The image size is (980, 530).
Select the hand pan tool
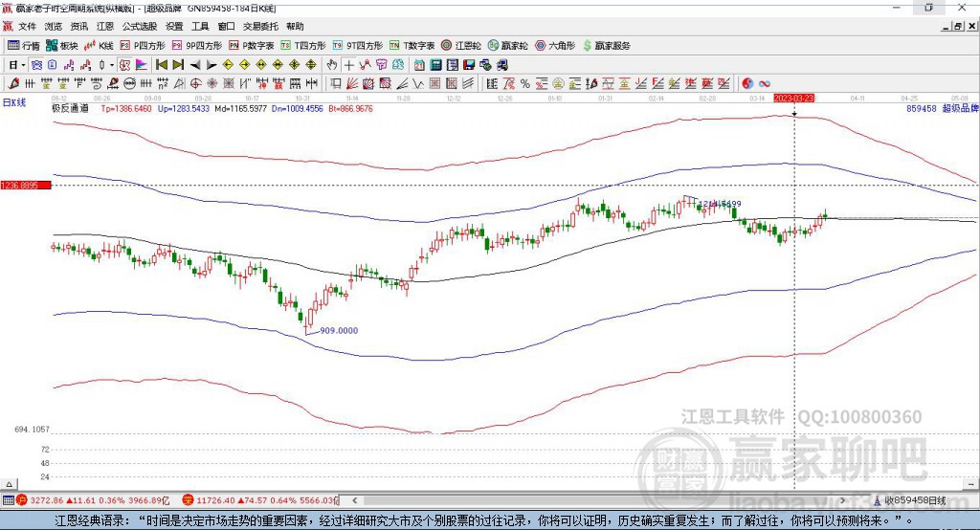coord(332,64)
